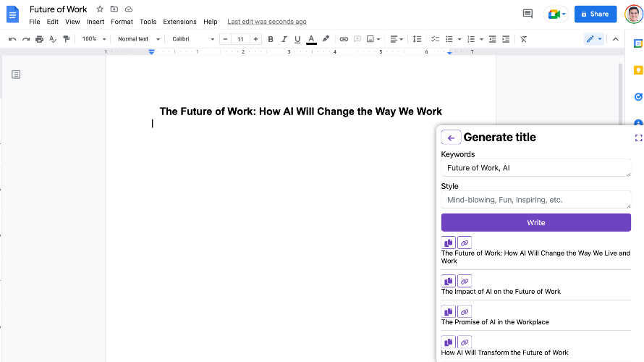Screen dimensions: 644x362
Task: Open the Docs home icon
Action: click(13, 14)
